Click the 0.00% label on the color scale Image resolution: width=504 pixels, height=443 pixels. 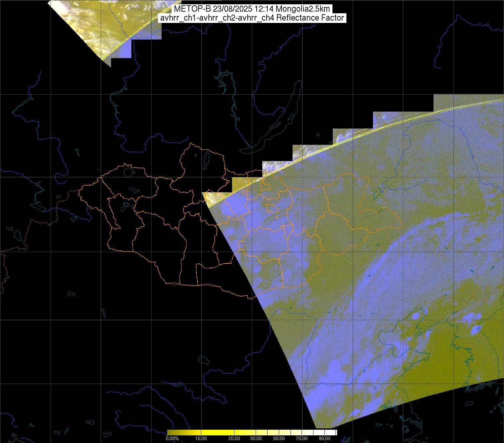(172, 439)
